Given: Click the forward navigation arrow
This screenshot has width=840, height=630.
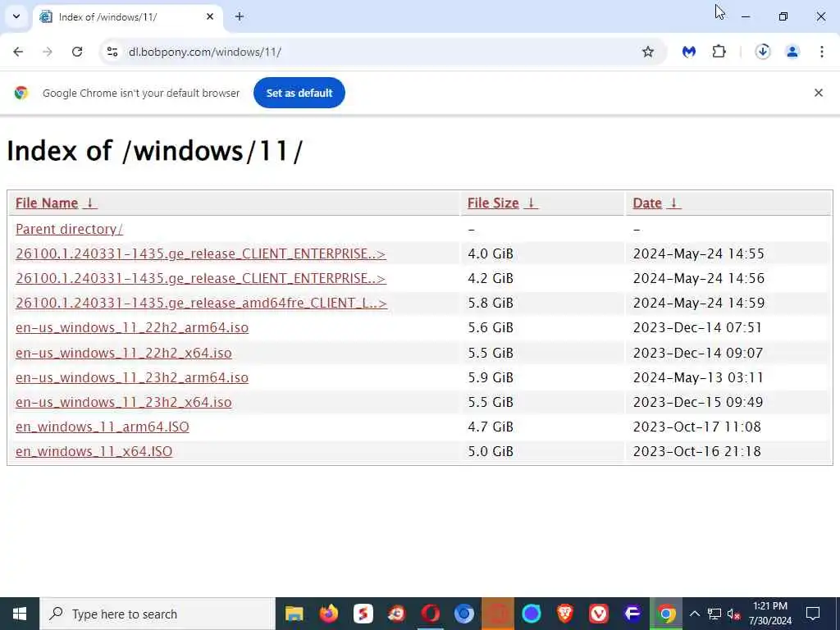Looking at the screenshot, I should pos(48,52).
